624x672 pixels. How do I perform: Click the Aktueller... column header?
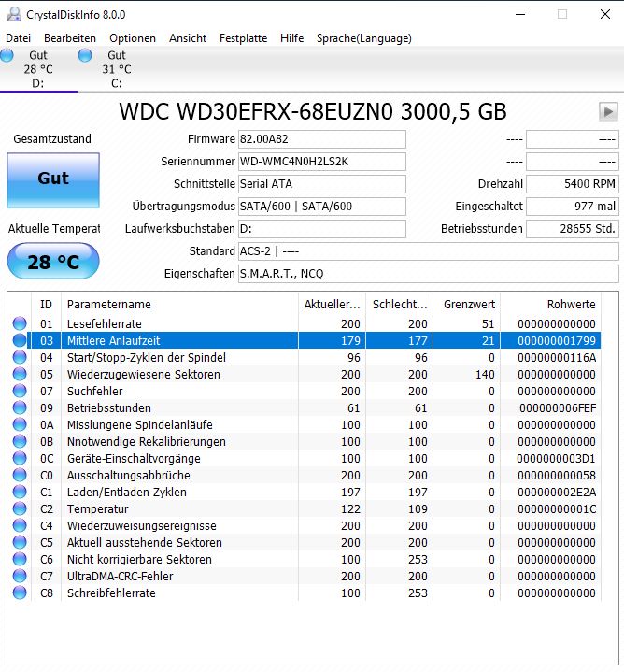(x=332, y=305)
